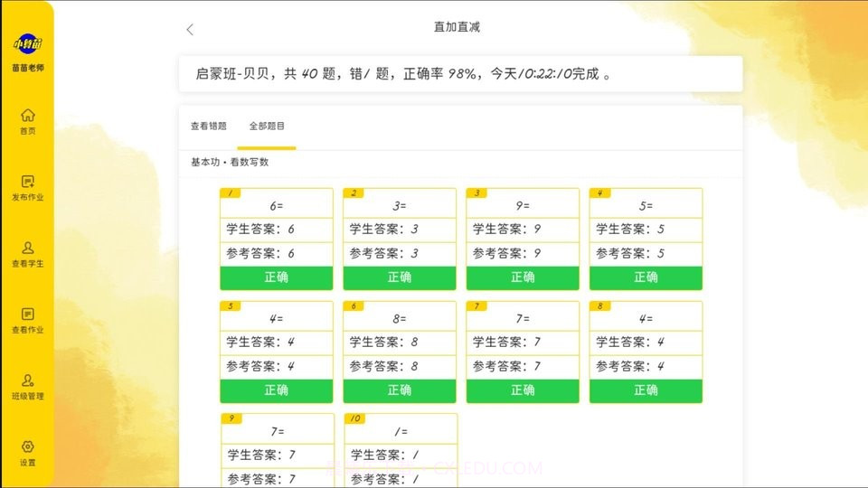Viewport: 868px width, 488px height.
Task: Go back using the left arrow
Action: [190, 29]
